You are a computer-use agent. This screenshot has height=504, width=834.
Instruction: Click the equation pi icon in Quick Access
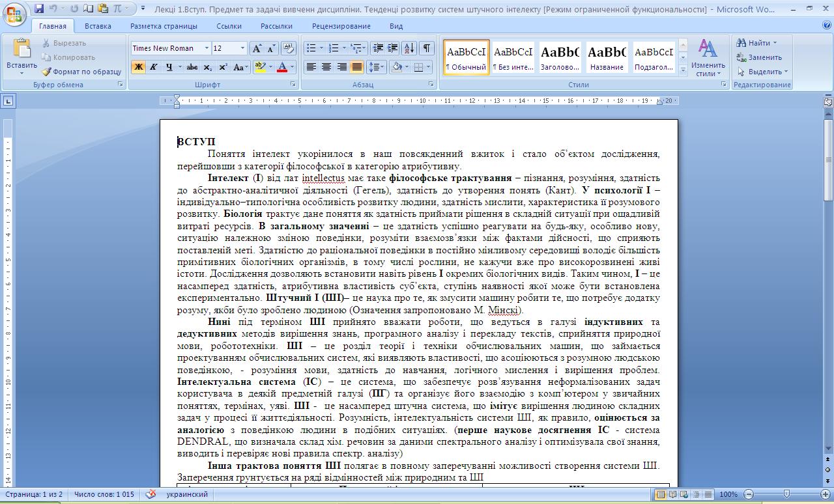point(117,8)
